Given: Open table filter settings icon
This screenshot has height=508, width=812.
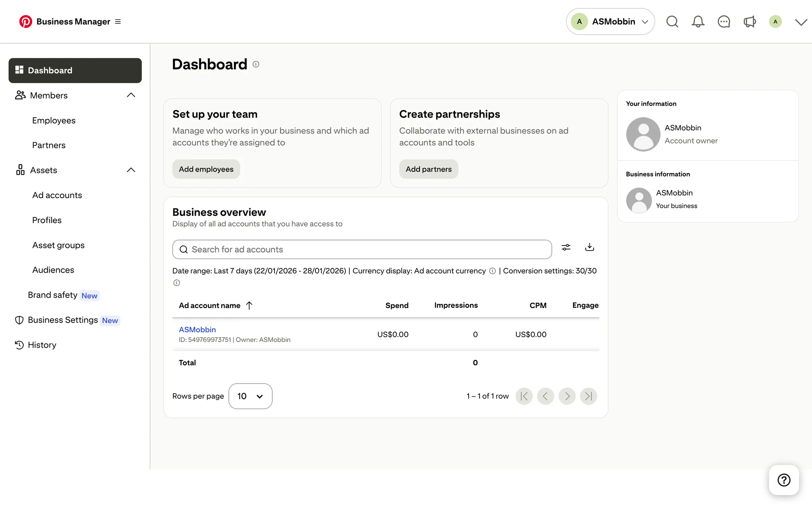Looking at the screenshot, I should pos(566,247).
